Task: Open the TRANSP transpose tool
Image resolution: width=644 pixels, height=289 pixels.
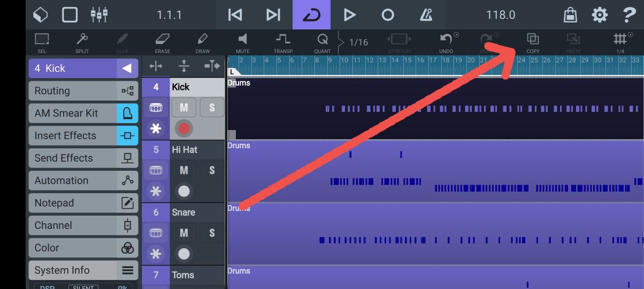Action: (283, 42)
